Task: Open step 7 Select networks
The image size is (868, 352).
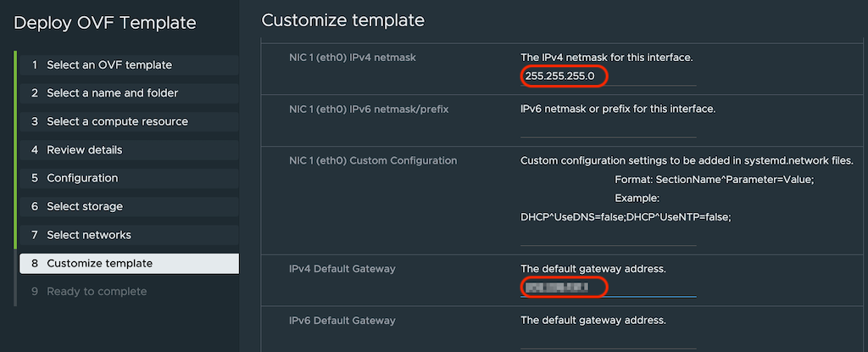Action: [x=89, y=234]
